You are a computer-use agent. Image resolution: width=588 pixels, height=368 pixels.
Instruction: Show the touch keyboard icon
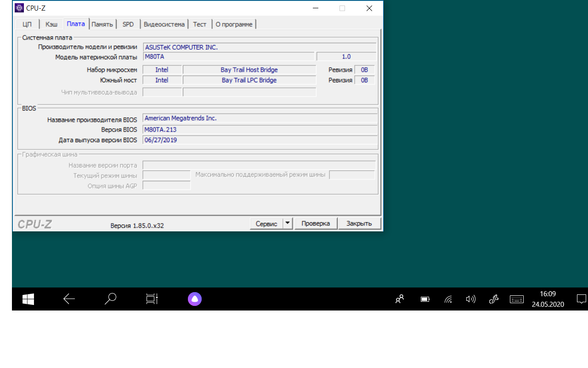[x=517, y=299]
